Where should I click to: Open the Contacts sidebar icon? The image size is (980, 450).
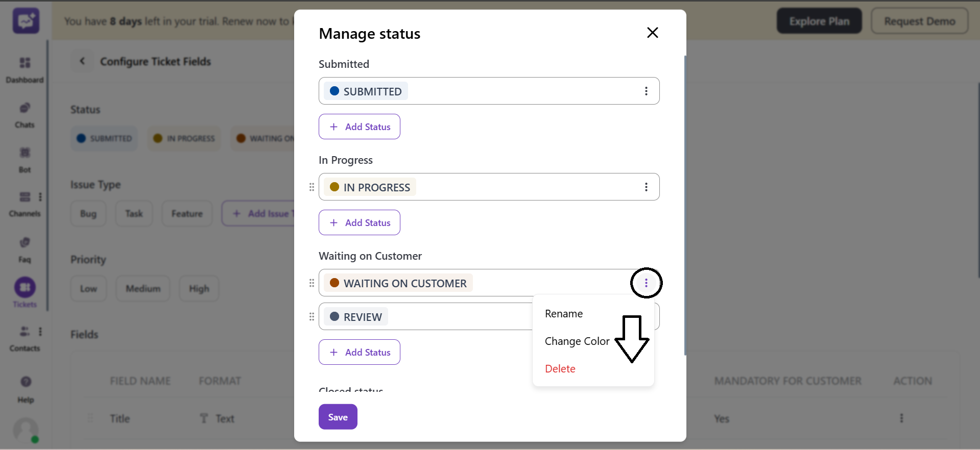click(x=25, y=332)
